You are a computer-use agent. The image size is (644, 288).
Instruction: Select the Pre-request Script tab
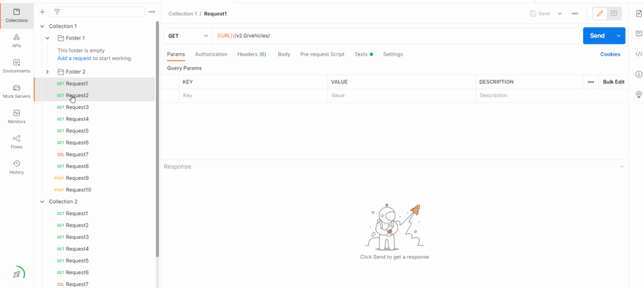tap(323, 54)
